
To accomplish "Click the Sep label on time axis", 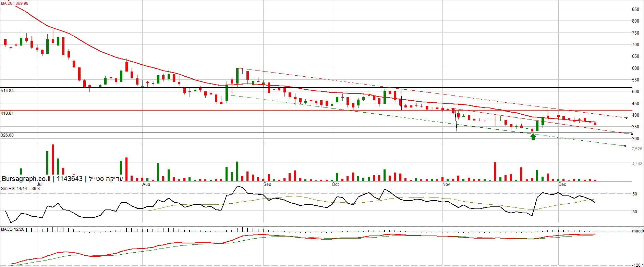I will (x=267, y=184).
